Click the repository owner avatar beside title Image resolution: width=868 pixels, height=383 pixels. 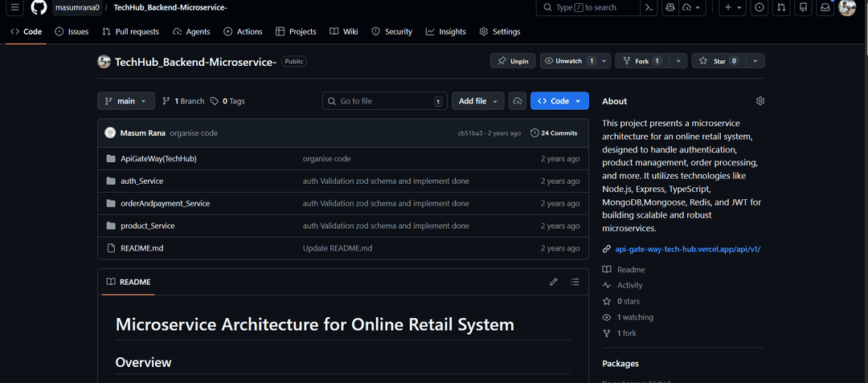click(x=104, y=61)
